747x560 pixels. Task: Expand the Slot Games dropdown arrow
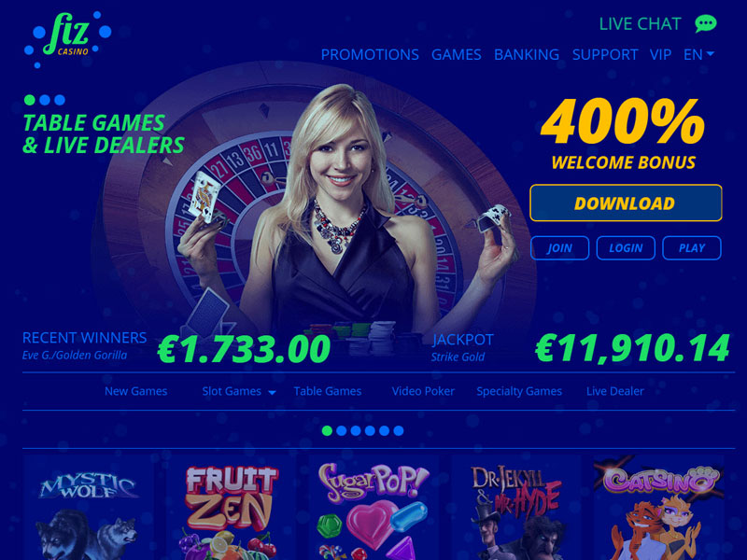(x=272, y=392)
